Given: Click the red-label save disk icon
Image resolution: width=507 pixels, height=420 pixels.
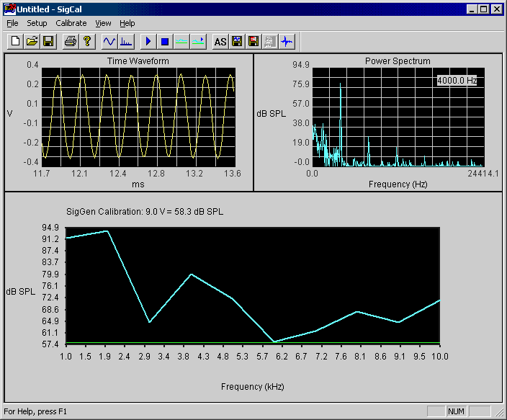Looking at the screenshot, I should (x=253, y=41).
